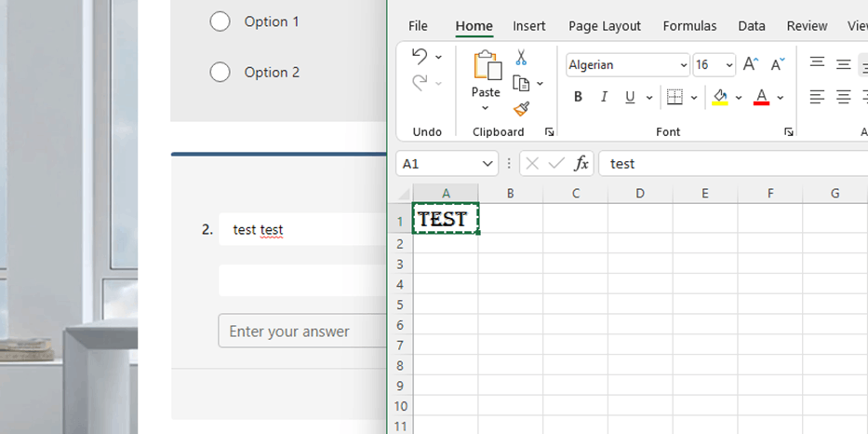Open the Review tab
868x434 pixels.
point(808,26)
